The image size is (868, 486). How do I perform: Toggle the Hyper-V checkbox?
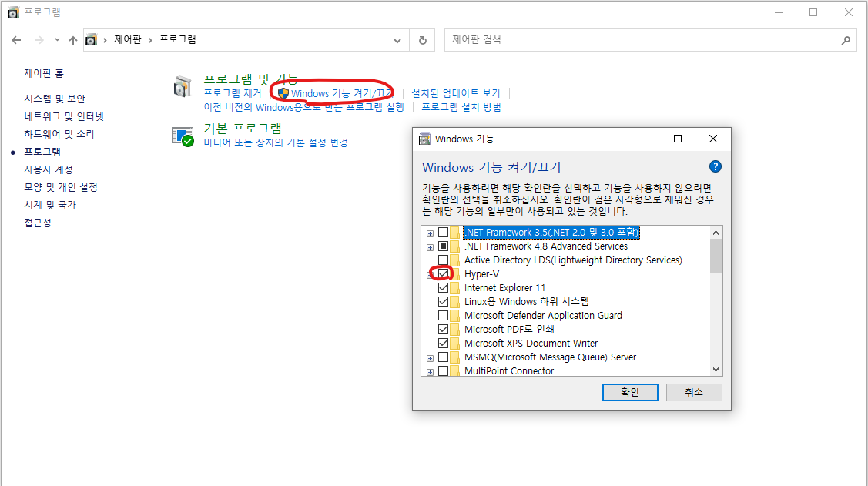(x=444, y=273)
